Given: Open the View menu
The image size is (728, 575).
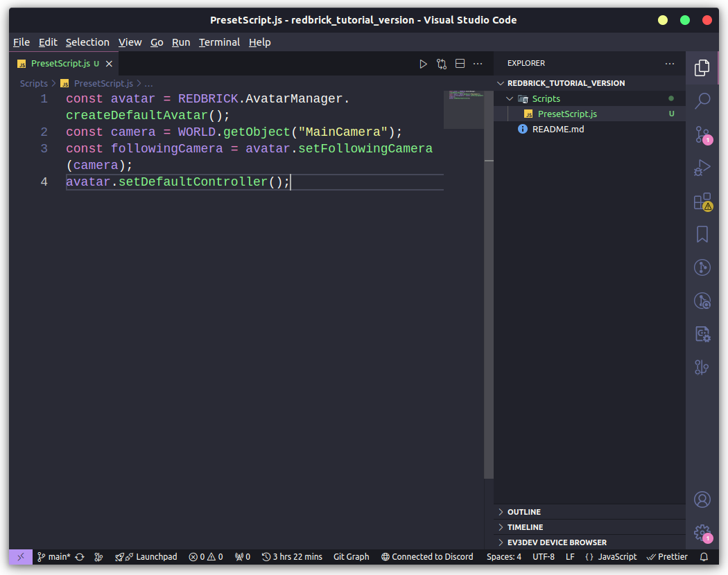Looking at the screenshot, I should (130, 42).
